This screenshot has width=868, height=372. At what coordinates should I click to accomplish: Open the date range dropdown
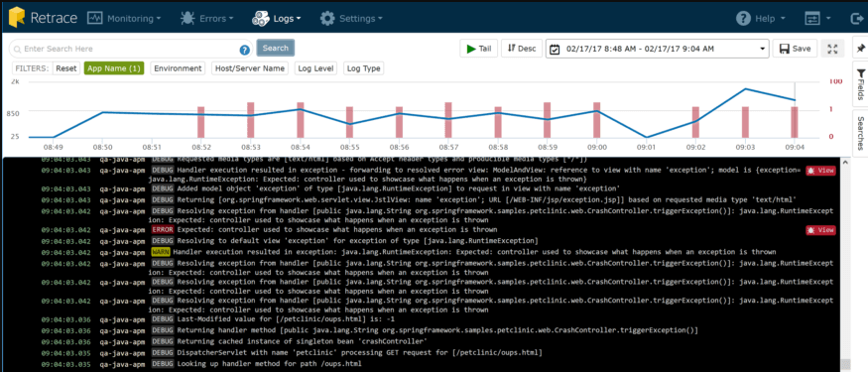coord(658,49)
